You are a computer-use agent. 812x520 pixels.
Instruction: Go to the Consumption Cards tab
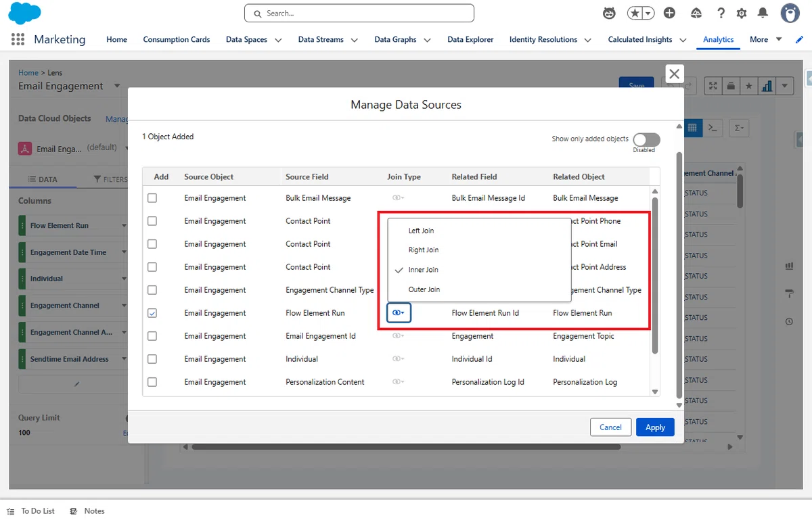click(x=177, y=39)
